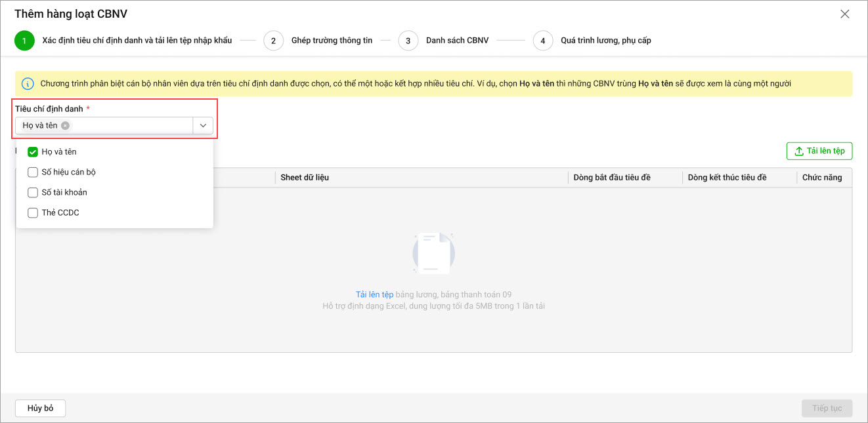Click step 4 circle number icon
The image size is (868, 423).
coord(542,41)
